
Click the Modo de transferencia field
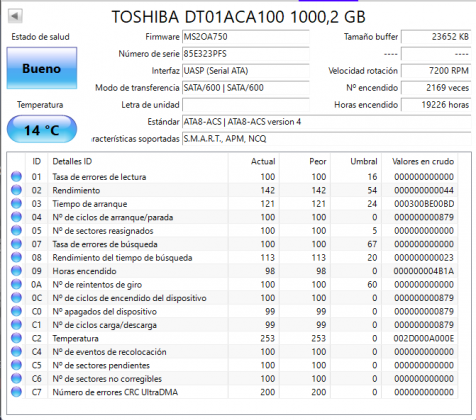click(246, 88)
